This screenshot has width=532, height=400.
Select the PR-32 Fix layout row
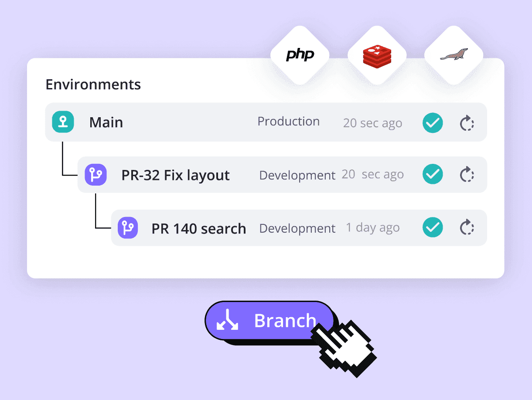click(175, 175)
